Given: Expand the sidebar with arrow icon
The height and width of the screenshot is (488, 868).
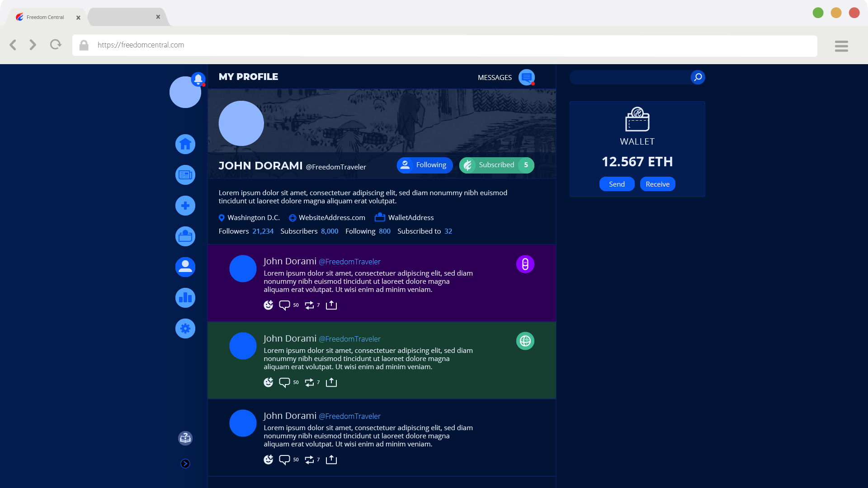Looking at the screenshot, I should click(185, 464).
